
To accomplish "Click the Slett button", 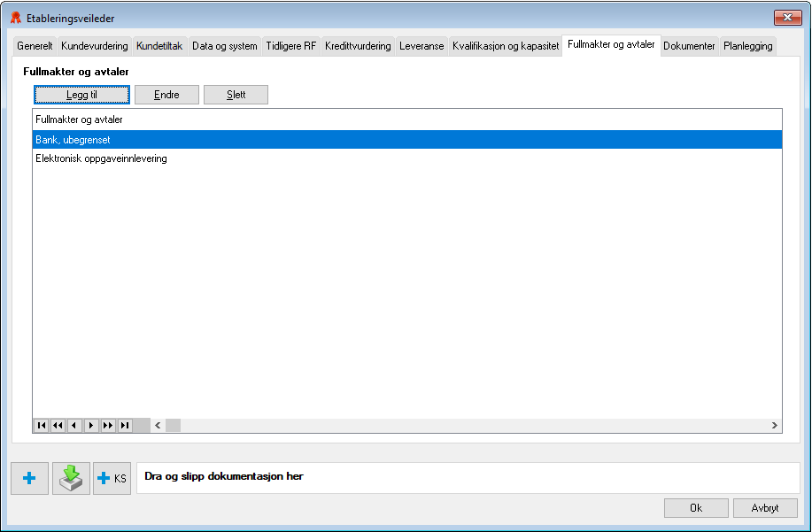I will click(236, 95).
